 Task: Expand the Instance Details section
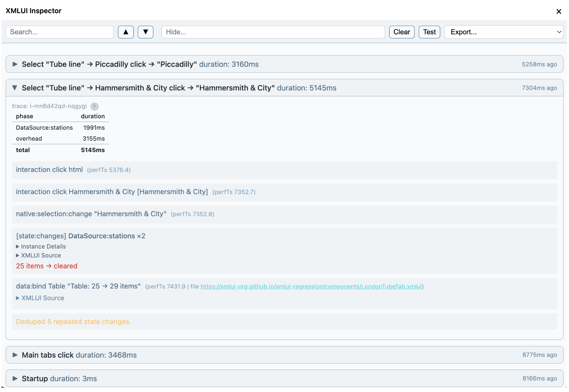(41, 246)
